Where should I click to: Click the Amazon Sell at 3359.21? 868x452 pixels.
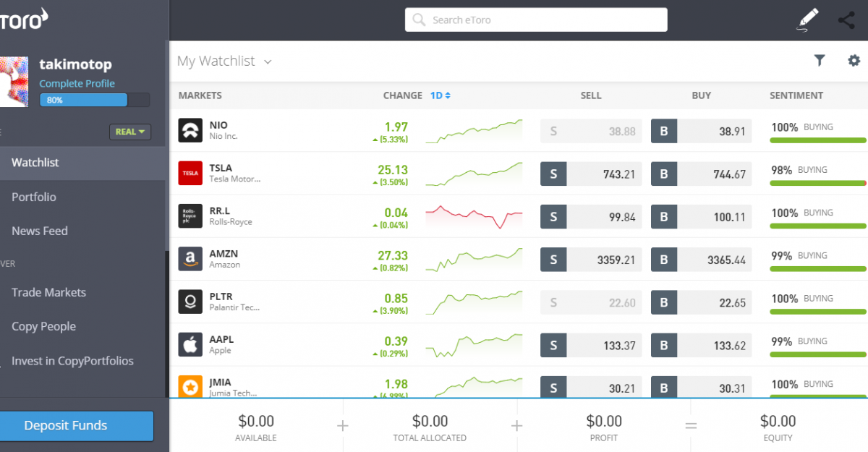click(591, 259)
